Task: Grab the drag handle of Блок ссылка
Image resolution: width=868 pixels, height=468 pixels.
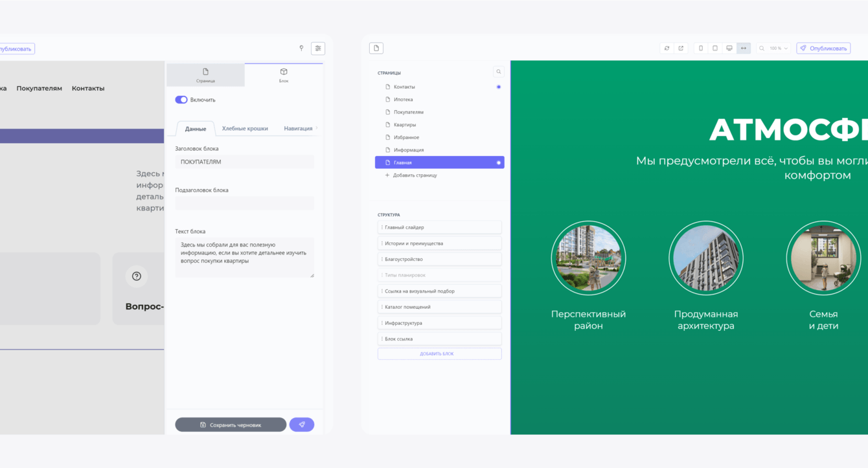Action: click(382, 339)
